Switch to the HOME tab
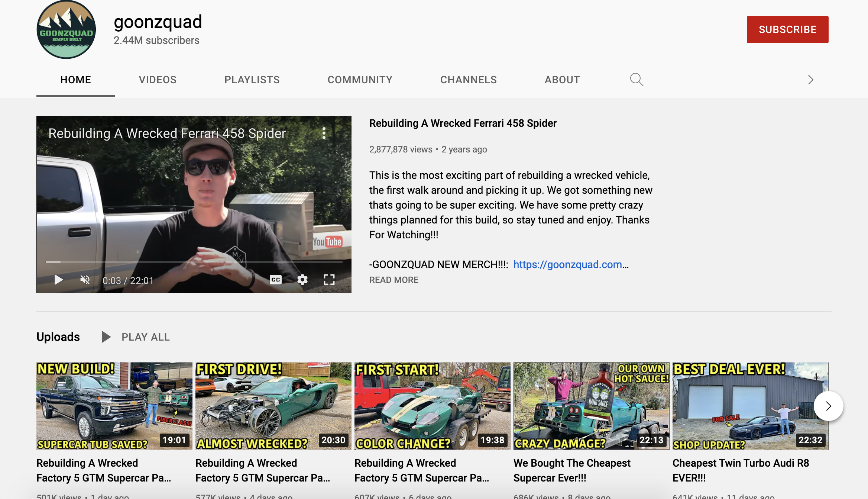The width and height of the screenshot is (868, 499). (76, 80)
